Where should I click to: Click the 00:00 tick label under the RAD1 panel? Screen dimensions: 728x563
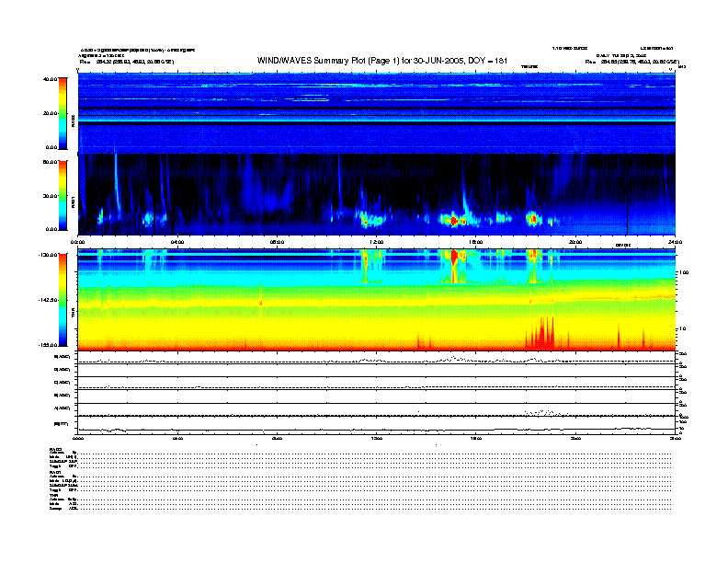tap(77, 242)
